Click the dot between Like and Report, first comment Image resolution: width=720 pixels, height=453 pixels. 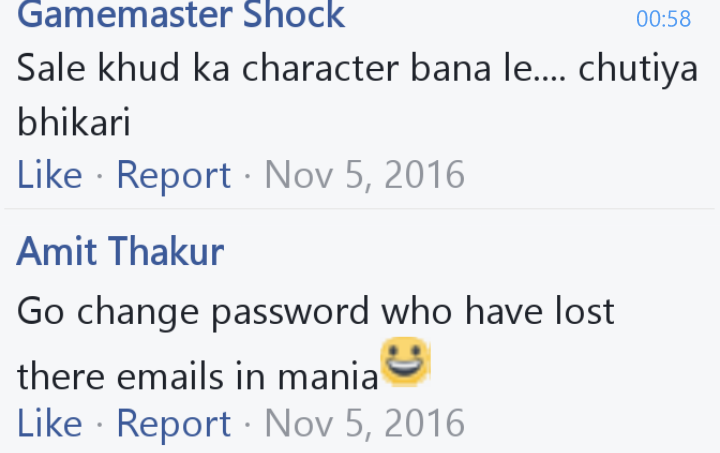100,176
